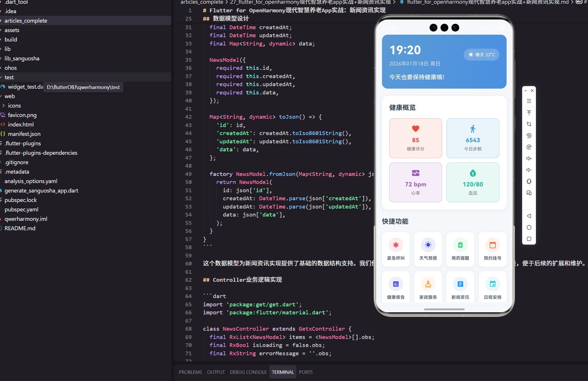Tap the 晴天 22°C weather chip
The height and width of the screenshot is (381, 588).
pyautogui.click(x=482, y=55)
